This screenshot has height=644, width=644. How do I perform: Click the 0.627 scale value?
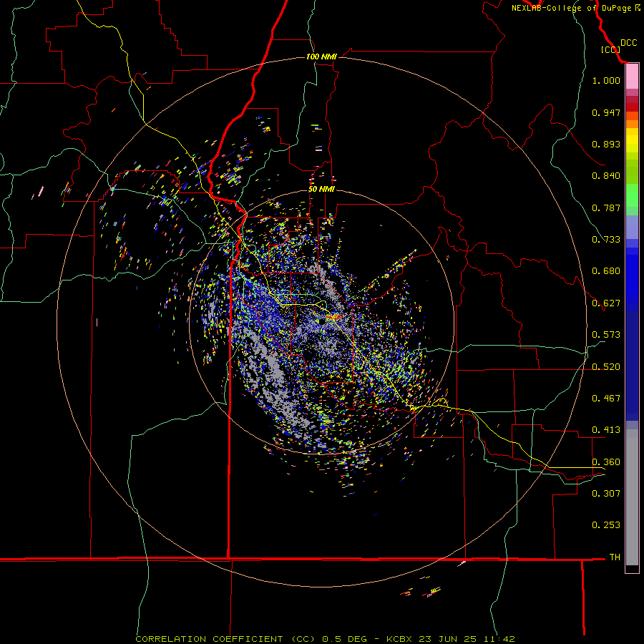tap(606, 303)
